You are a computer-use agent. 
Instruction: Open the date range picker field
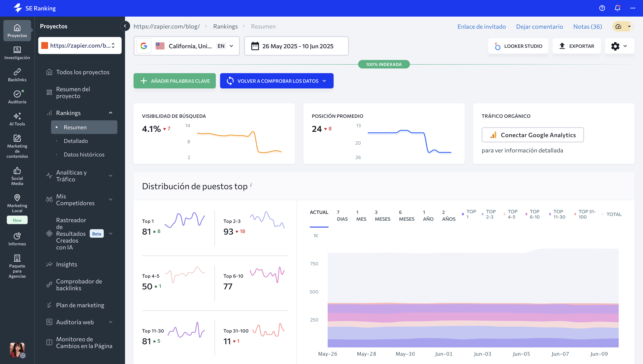(x=296, y=46)
